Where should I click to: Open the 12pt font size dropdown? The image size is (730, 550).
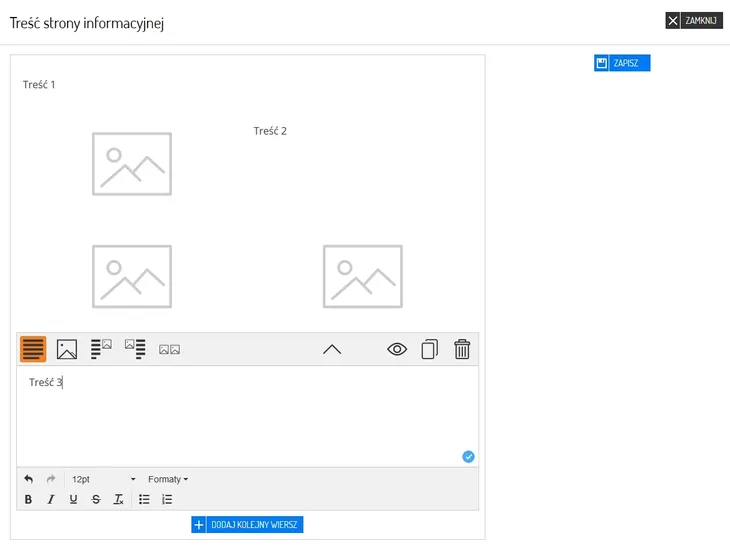click(103, 479)
